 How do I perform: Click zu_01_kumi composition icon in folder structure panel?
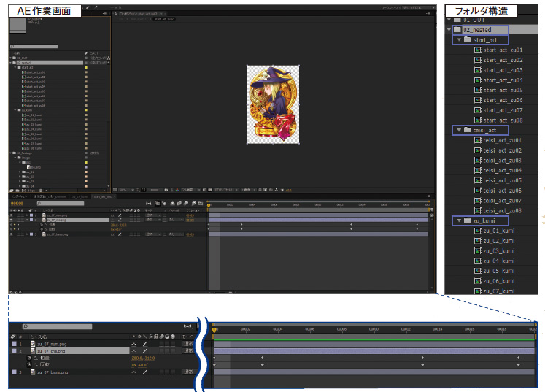478,231
